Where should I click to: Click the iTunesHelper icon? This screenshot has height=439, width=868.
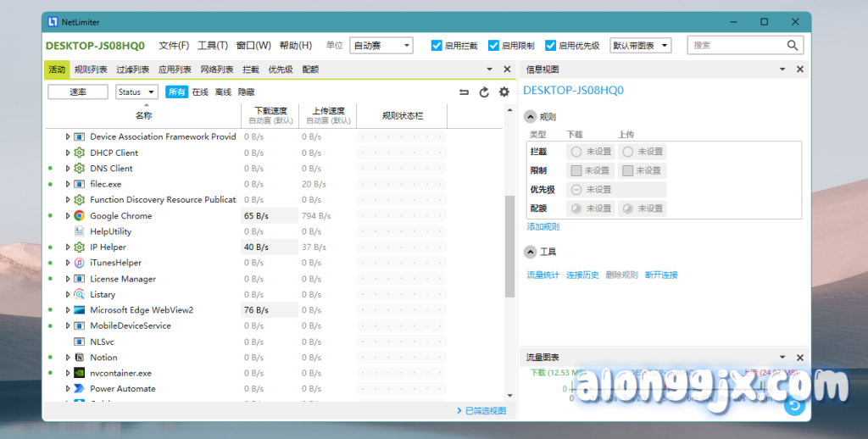coord(80,263)
